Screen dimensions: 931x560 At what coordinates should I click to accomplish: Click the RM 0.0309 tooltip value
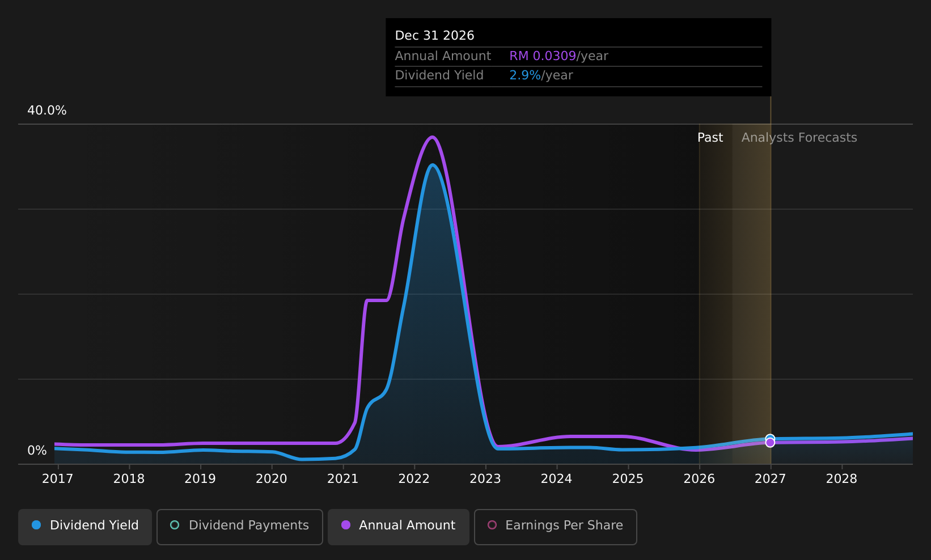click(543, 56)
